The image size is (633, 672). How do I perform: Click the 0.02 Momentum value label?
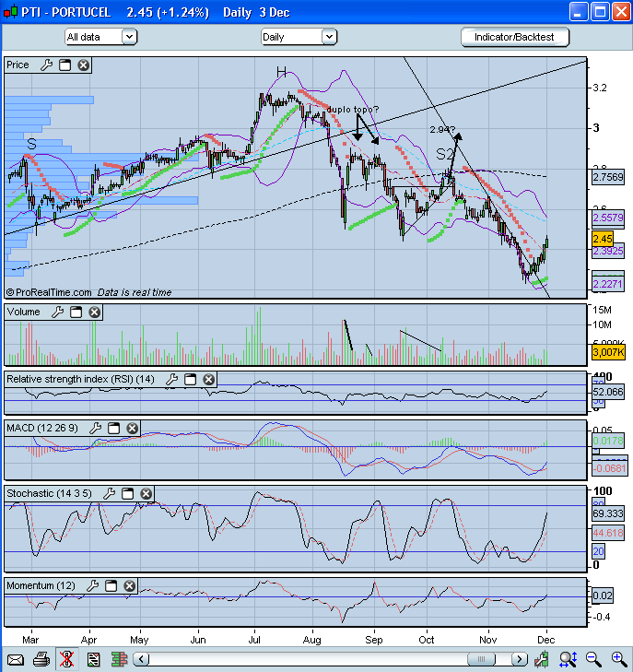603,595
